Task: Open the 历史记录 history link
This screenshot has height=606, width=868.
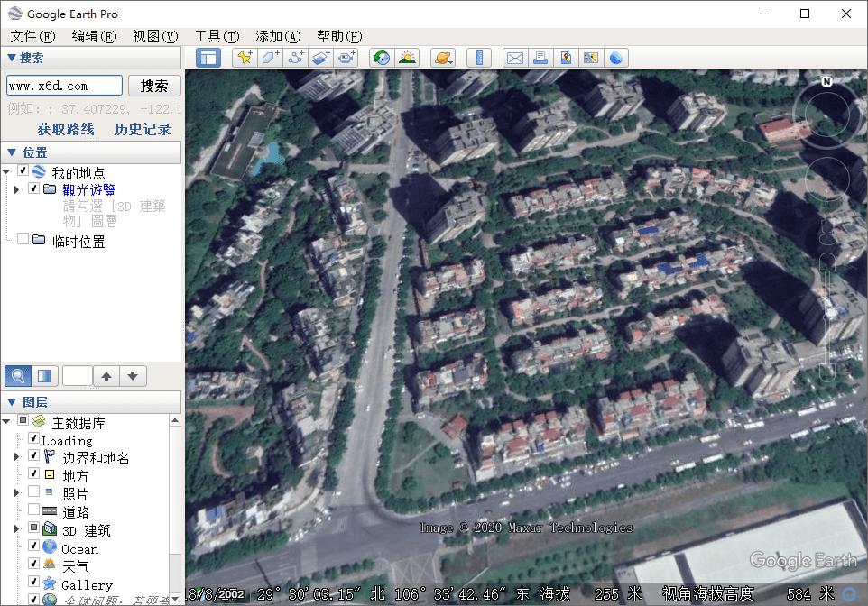Action: (x=143, y=129)
